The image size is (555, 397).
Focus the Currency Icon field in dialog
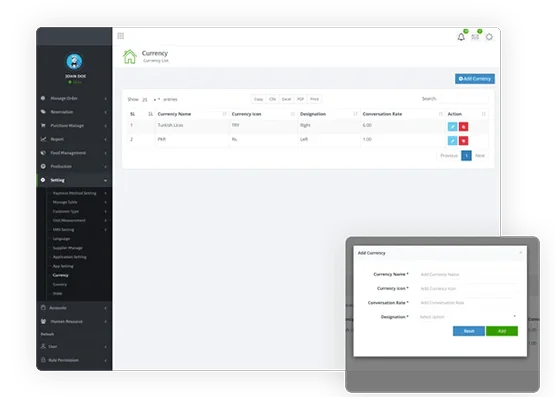467,288
